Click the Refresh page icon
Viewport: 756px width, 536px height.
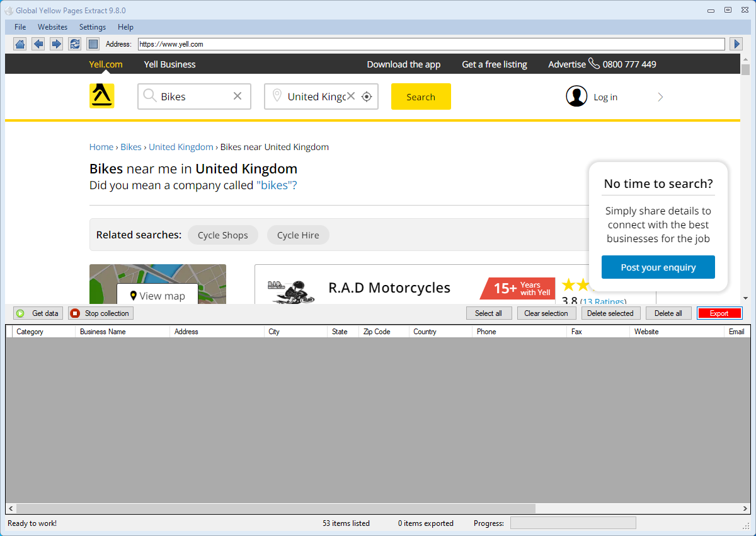coord(75,44)
